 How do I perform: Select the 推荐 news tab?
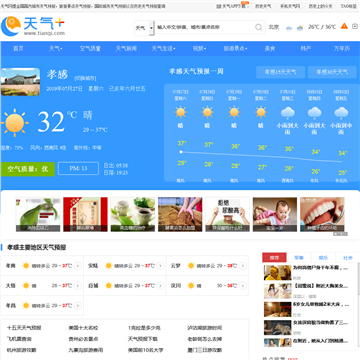pyautogui.click(x=274, y=258)
